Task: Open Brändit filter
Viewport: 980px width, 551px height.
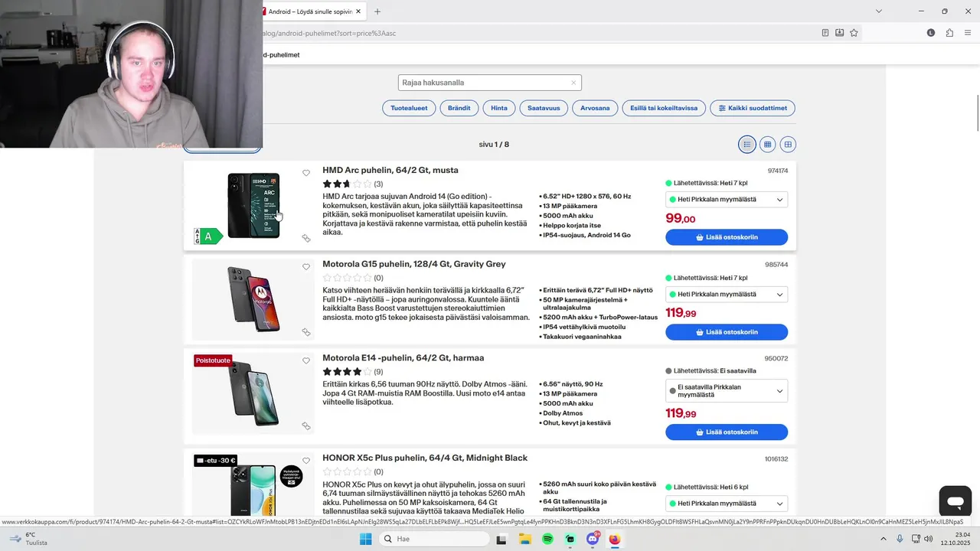Action: [x=459, y=108]
